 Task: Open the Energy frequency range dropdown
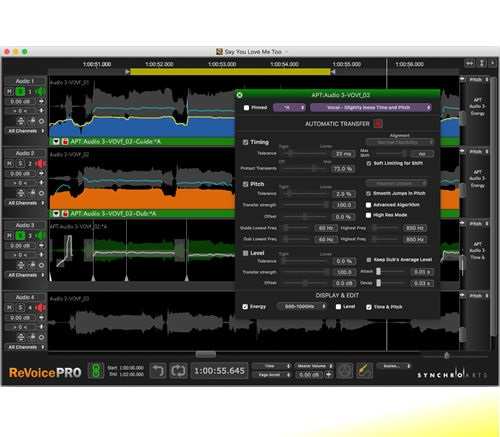click(x=302, y=307)
